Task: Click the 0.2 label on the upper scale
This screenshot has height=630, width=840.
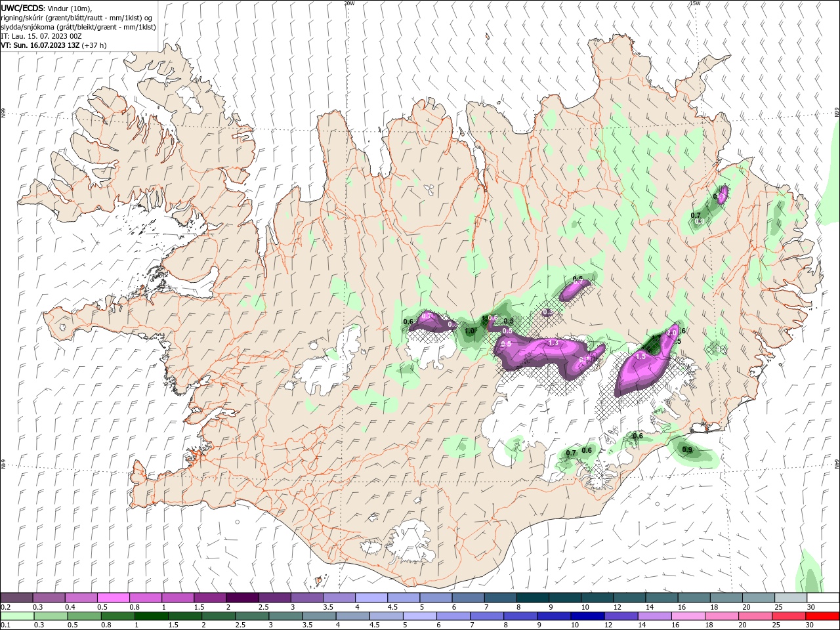Action: coord(6,607)
